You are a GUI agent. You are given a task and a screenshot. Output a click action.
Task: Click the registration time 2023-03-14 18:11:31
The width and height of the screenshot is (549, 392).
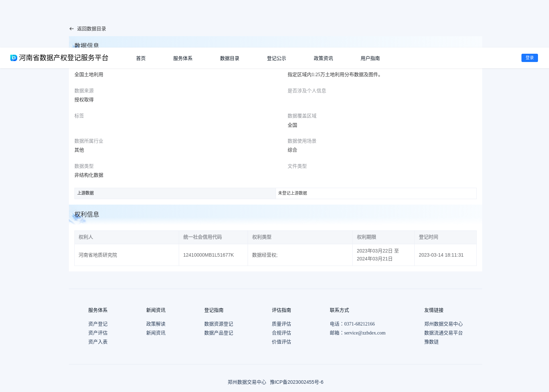point(441,255)
